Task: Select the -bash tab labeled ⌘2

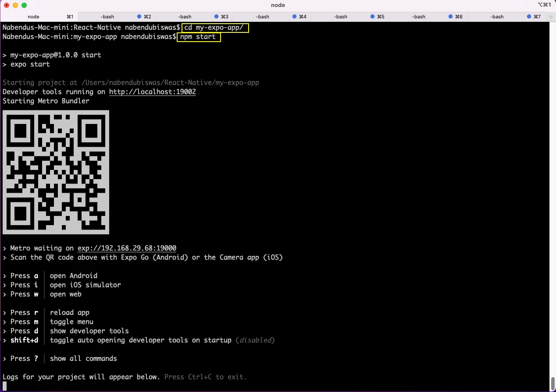Action: click(117, 17)
